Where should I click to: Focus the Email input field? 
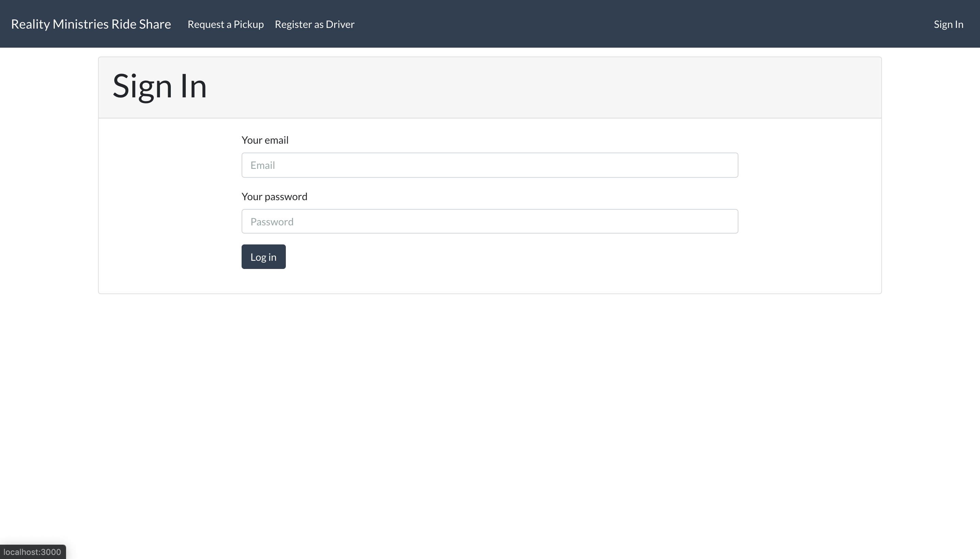click(490, 165)
